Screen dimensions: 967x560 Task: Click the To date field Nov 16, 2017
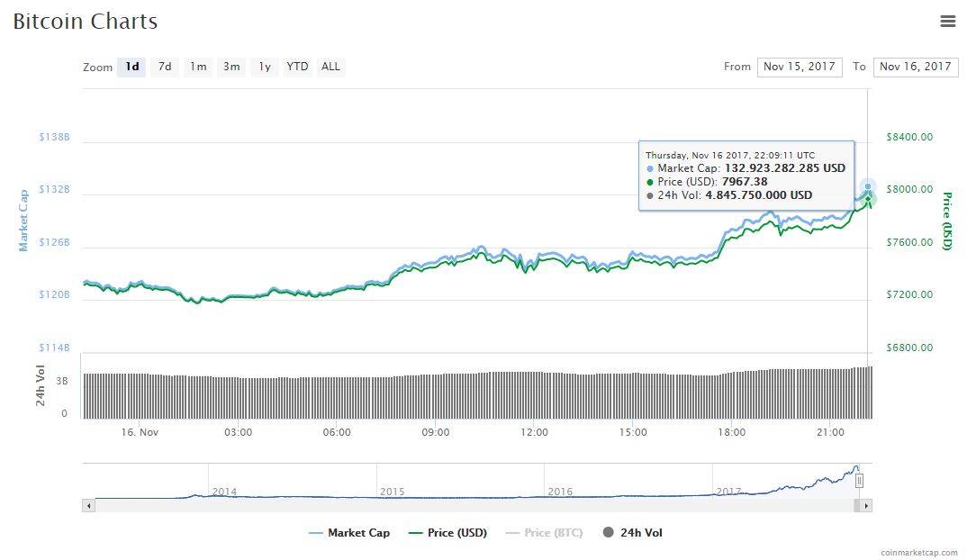[x=915, y=67]
